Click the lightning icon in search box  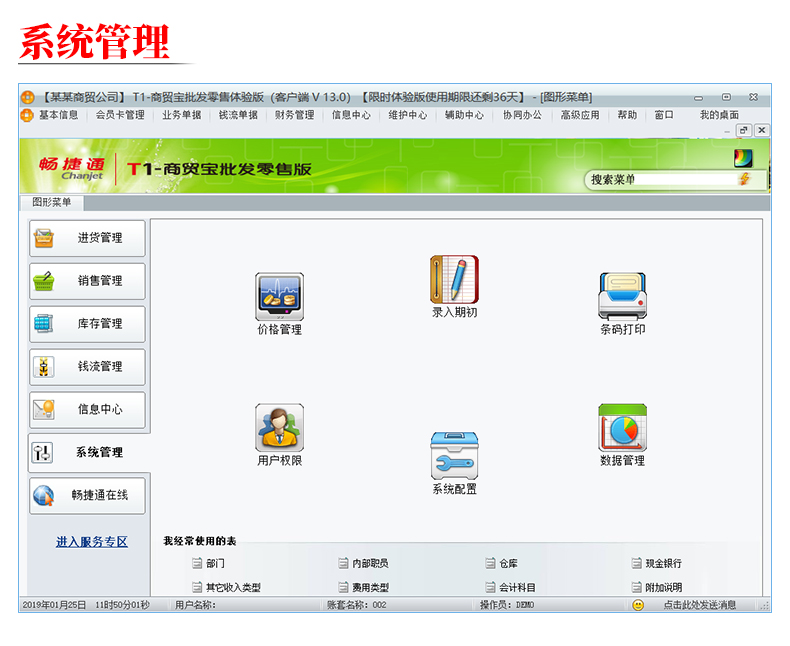pyautogui.click(x=744, y=179)
